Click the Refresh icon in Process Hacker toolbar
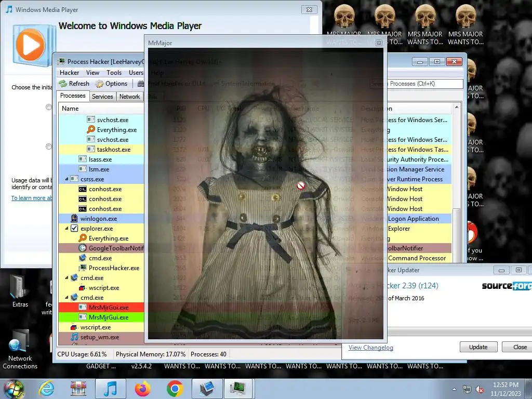 (63, 84)
